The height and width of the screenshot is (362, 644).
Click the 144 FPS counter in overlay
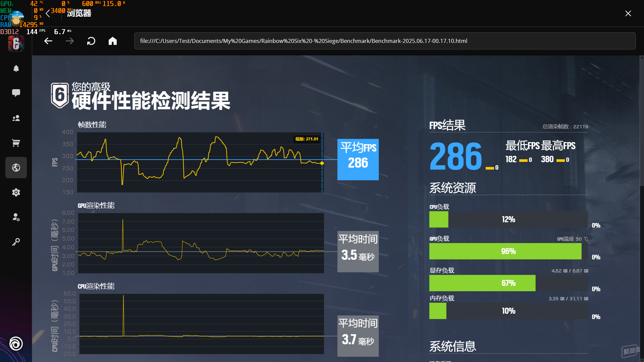(x=36, y=32)
